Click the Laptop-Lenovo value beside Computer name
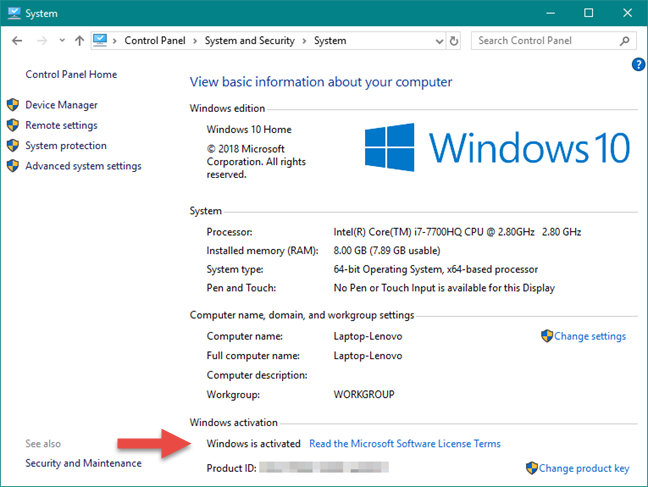 [x=368, y=336]
